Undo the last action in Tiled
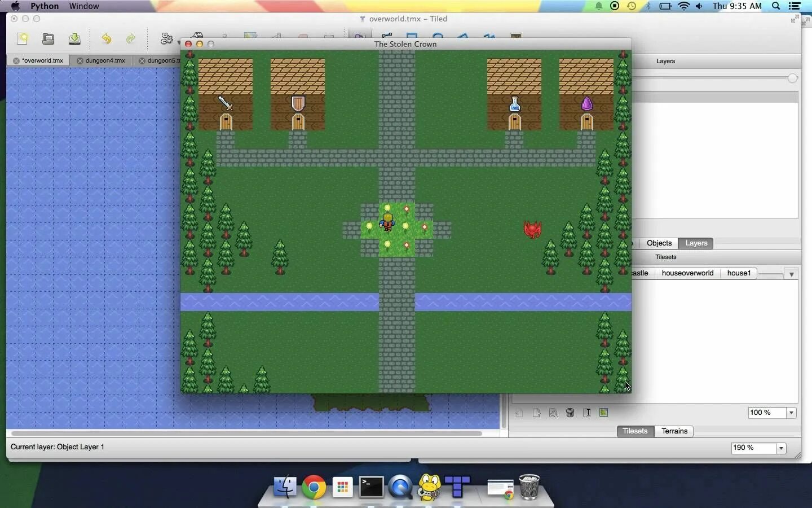This screenshot has width=812, height=508. 106,39
